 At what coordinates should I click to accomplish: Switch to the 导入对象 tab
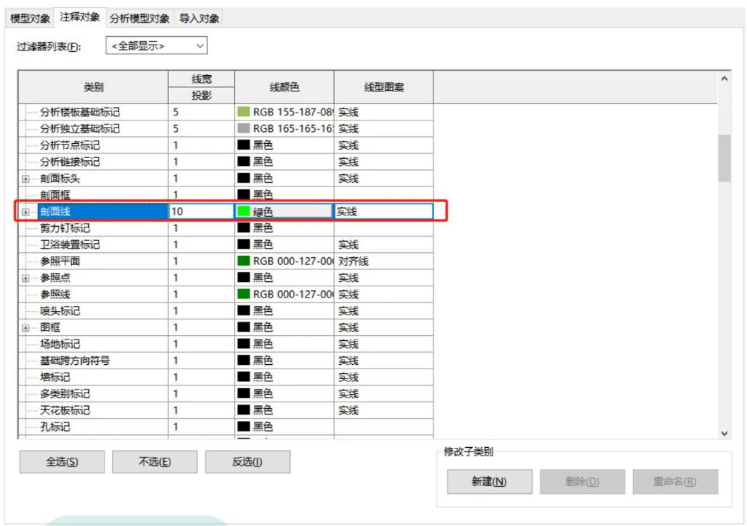199,19
